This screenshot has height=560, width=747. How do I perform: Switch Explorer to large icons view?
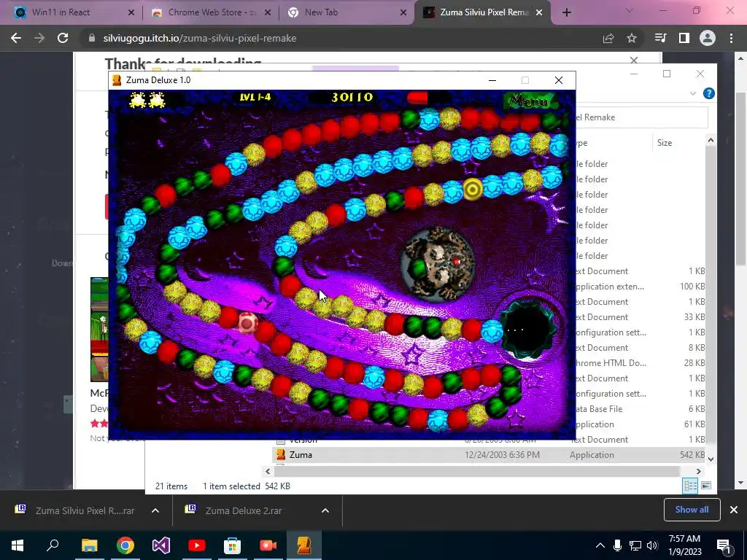[x=706, y=486]
